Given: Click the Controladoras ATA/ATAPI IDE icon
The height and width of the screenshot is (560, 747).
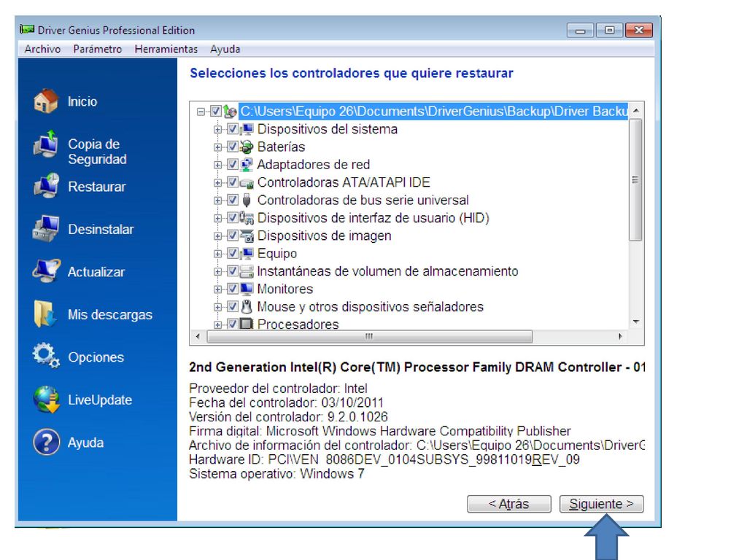Looking at the screenshot, I should pos(247,182).
